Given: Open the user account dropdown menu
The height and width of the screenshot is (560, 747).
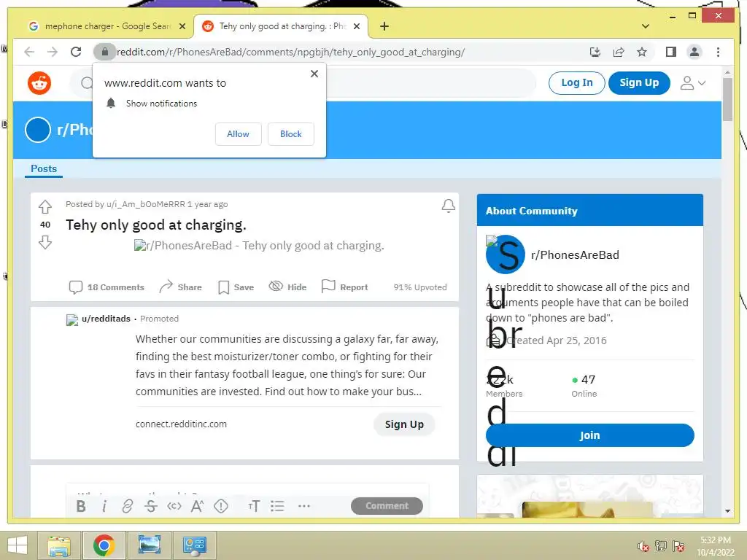Looking at the screenshot, I should tap(692, 83).
